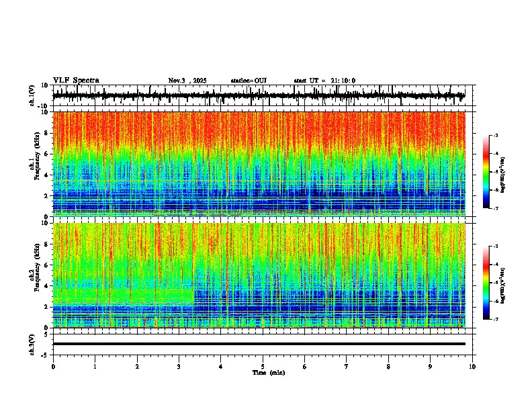
Task: Click the ch.2 color bar log(PSD) label
Action: (503, 285)
